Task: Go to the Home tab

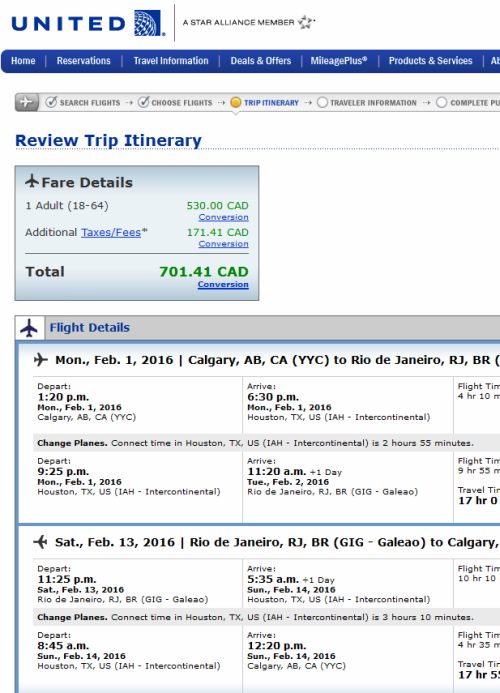Action: tap(23, 61)
